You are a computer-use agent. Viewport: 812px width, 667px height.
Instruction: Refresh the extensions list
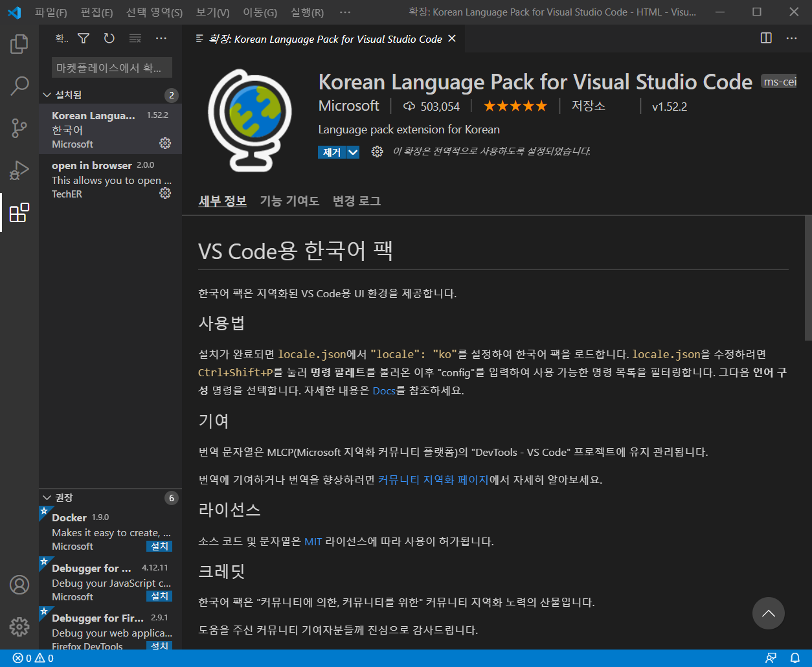click(109, 38)
